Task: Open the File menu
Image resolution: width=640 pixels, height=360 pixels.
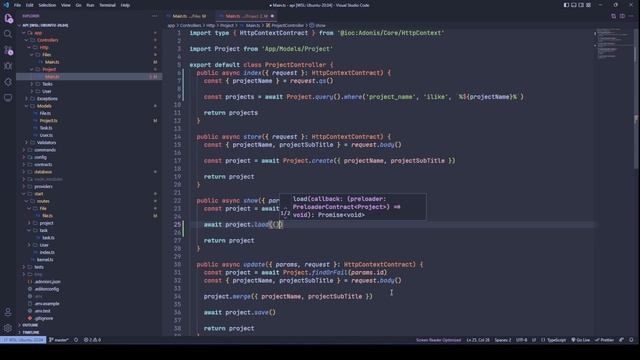Action: click(17, 5)
